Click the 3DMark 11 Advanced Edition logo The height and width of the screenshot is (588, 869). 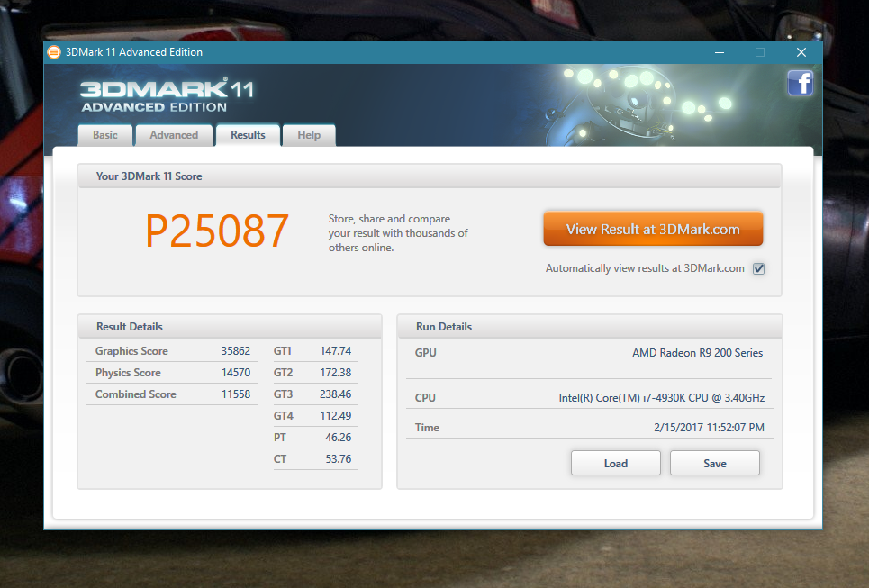click(x=167, y=95)
